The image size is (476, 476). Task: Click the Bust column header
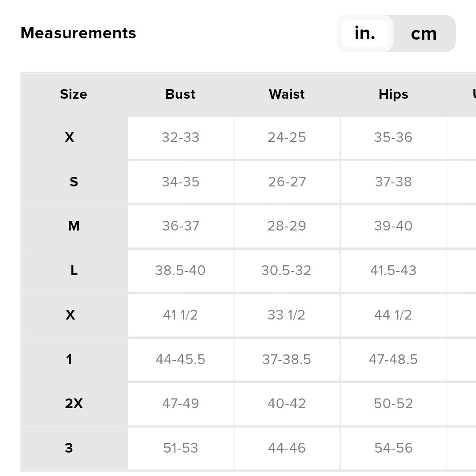click(181, 94)
